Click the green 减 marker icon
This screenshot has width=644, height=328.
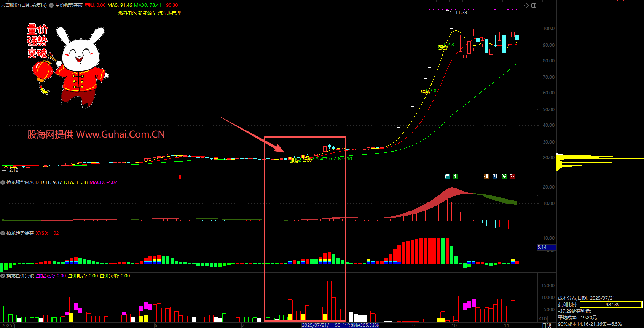point(504,176)
